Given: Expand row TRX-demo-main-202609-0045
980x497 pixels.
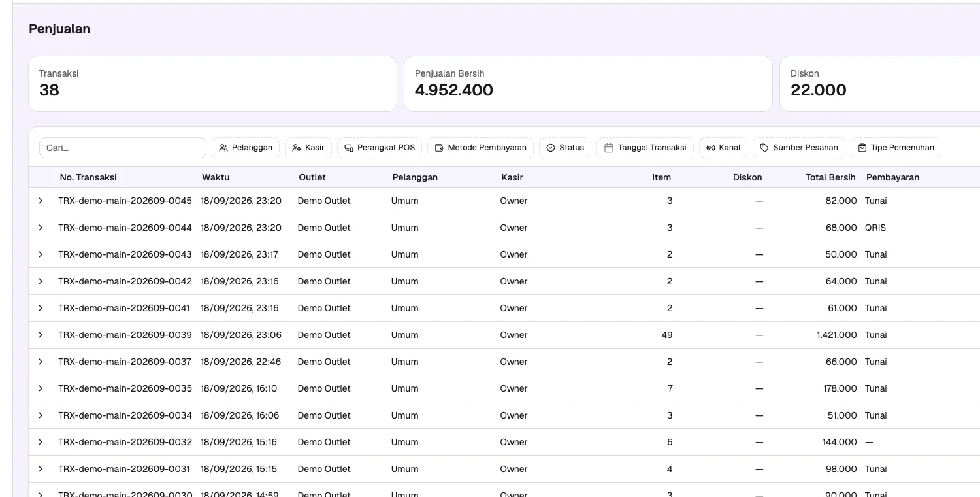Looking at the screenshot, I should tap(41, 201).
